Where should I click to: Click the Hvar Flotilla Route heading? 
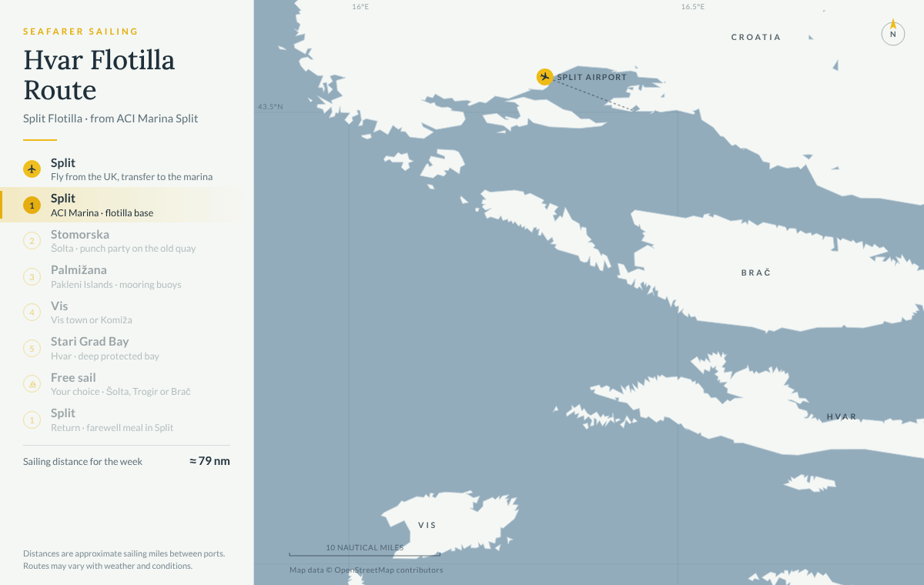[99, 75]
